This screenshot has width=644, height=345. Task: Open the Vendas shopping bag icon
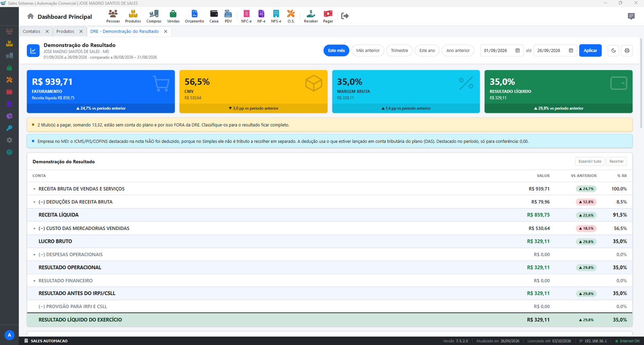tap(173, 16)
